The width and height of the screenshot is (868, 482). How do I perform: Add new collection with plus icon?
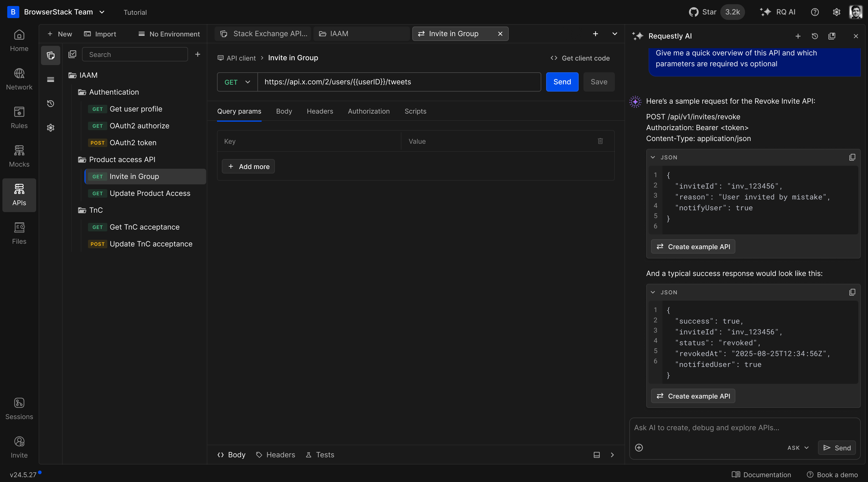(198, 54)
